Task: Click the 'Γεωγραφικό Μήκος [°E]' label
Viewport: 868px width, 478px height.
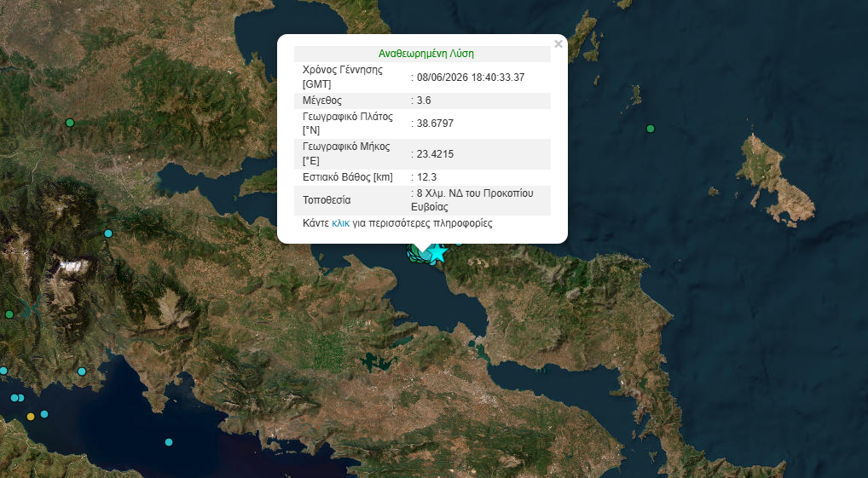Action: point(346,154)
